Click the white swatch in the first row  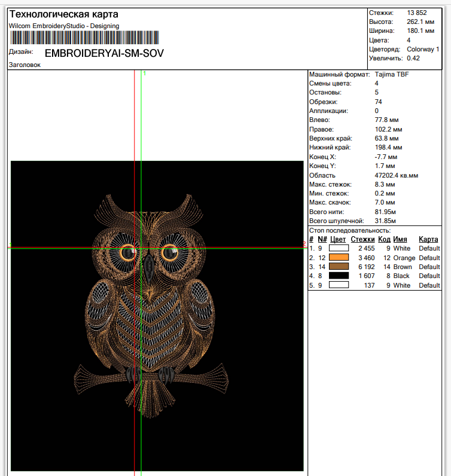click(x=339, y=248)
